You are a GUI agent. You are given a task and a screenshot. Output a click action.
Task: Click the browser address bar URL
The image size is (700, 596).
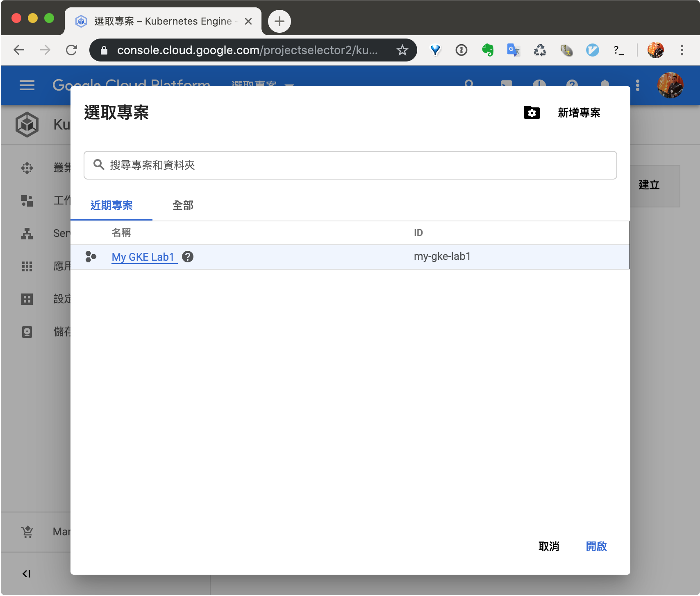(x=248, y=50)
